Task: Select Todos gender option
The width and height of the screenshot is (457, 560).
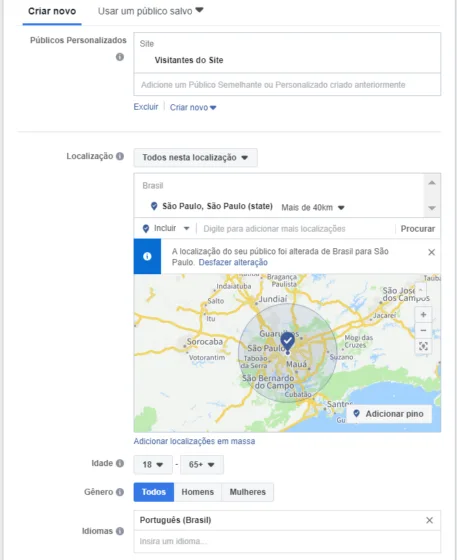Action: point(154,492)
